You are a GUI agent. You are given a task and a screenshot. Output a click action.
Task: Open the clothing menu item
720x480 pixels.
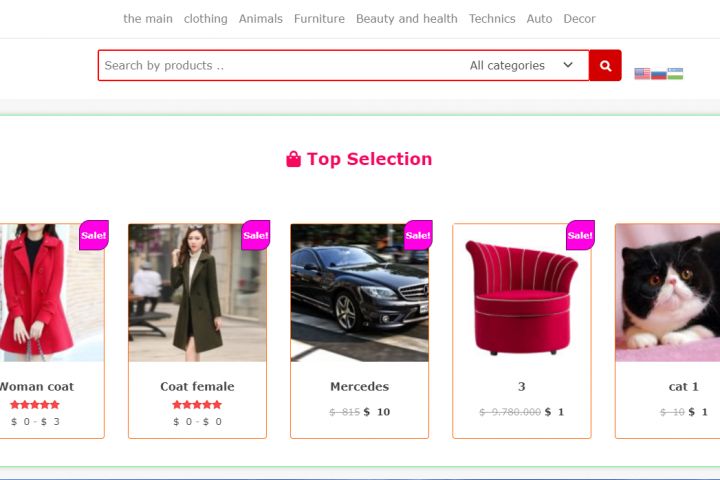[x=206, y=19]
